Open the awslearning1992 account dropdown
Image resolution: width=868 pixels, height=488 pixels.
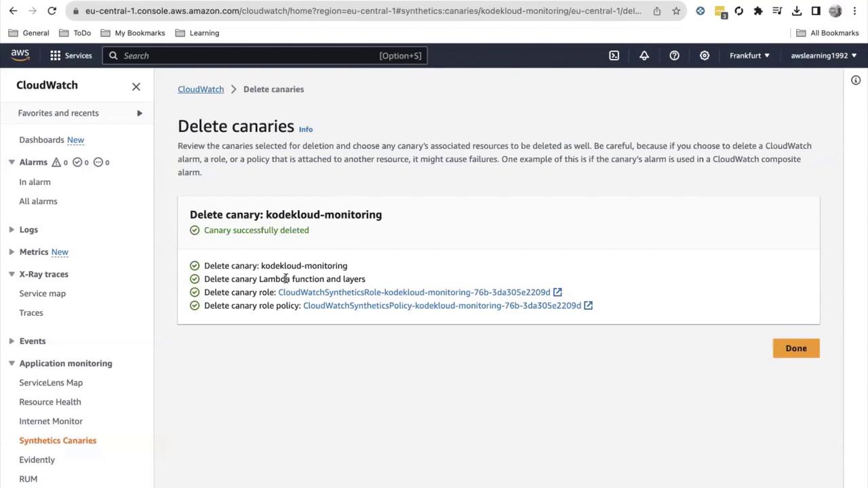823,56
